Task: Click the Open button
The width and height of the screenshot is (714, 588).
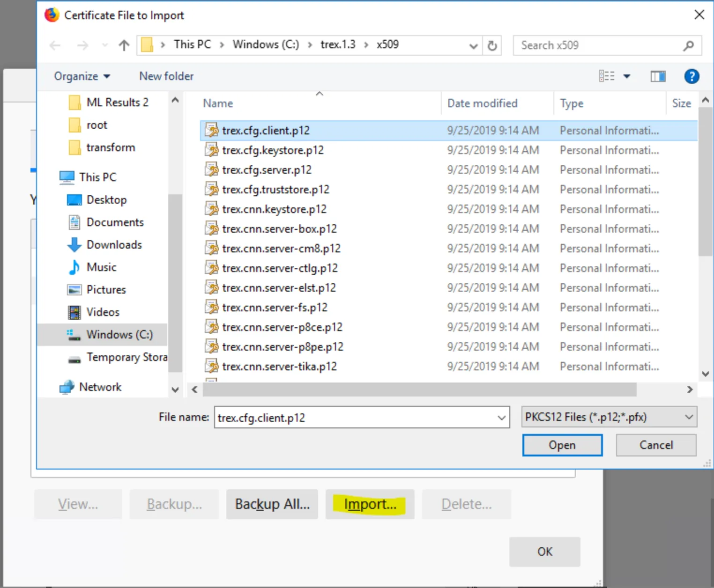Action: pyautogui.click(x=562, y=445)
